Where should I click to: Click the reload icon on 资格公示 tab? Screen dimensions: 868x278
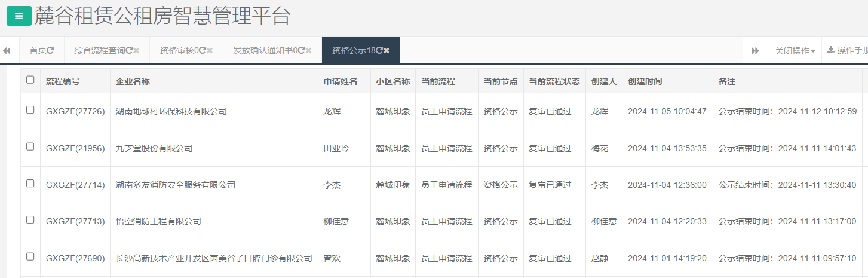coord(379,51)
